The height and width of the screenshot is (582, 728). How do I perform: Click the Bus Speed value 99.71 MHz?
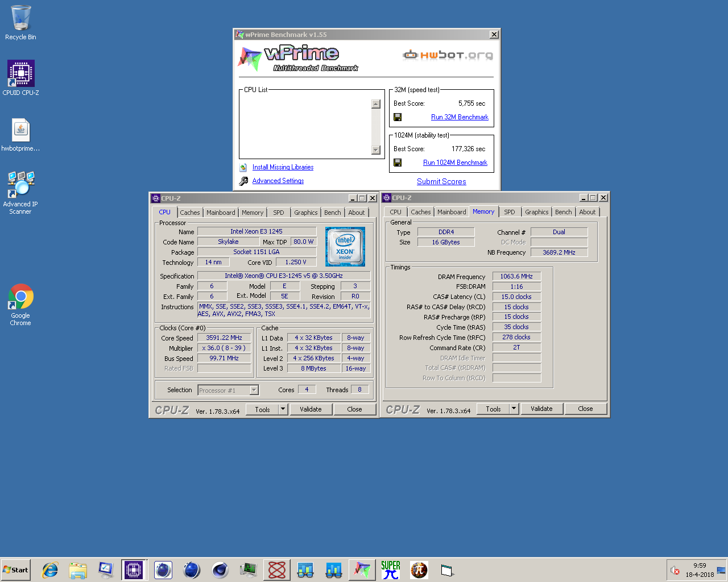point(224,358)
